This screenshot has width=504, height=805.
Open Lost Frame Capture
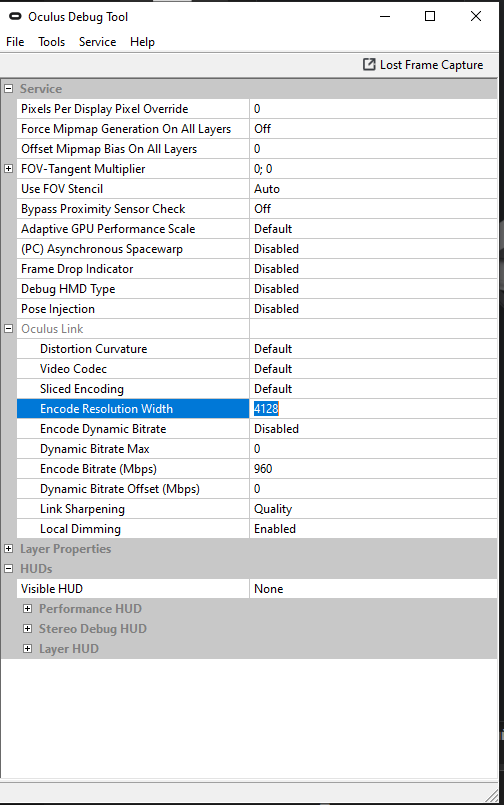(x=423, y=65)
